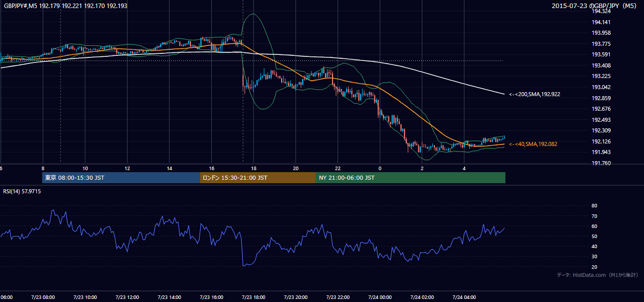
Task: Click the 7/24 00:00 time axis label
Action: (x=380, y=297)
